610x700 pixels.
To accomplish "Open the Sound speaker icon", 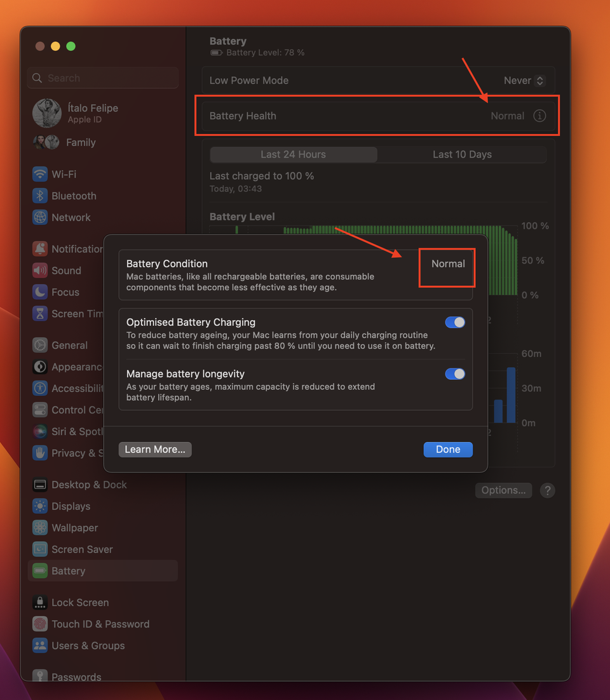I will click(x=40, y=270).
